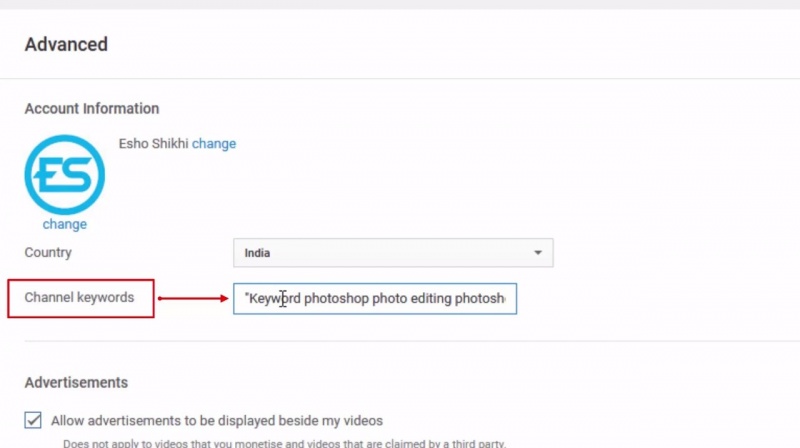The height and width of the screenshot is (448, 800).
Task: Click the 'Allow advertisements to be displayed' label
Action: (x=217, y=421)
